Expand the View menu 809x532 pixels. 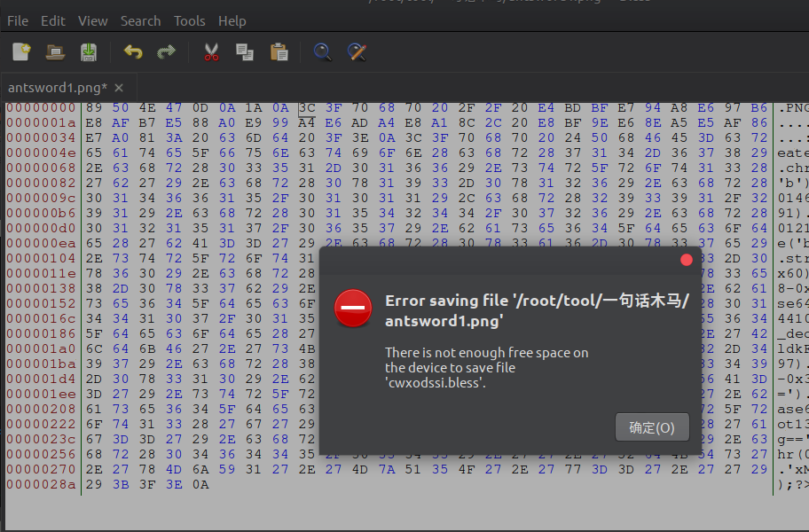pos(92,20)
